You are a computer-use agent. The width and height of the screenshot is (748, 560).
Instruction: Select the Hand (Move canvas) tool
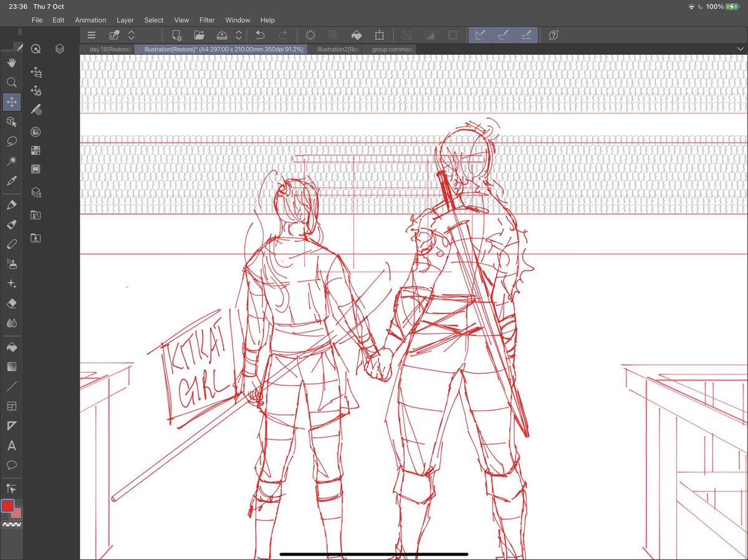pos(11,62)
